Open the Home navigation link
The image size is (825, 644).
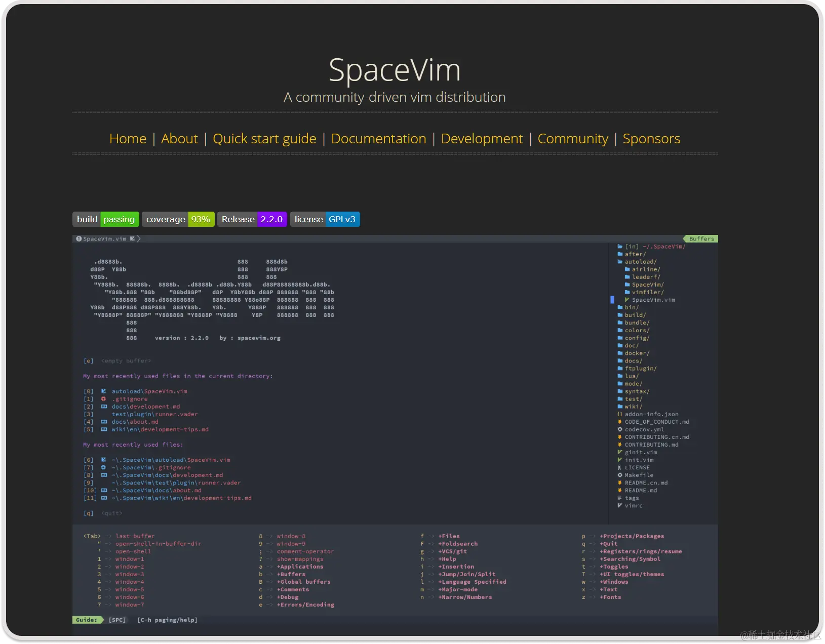(128, 139)
